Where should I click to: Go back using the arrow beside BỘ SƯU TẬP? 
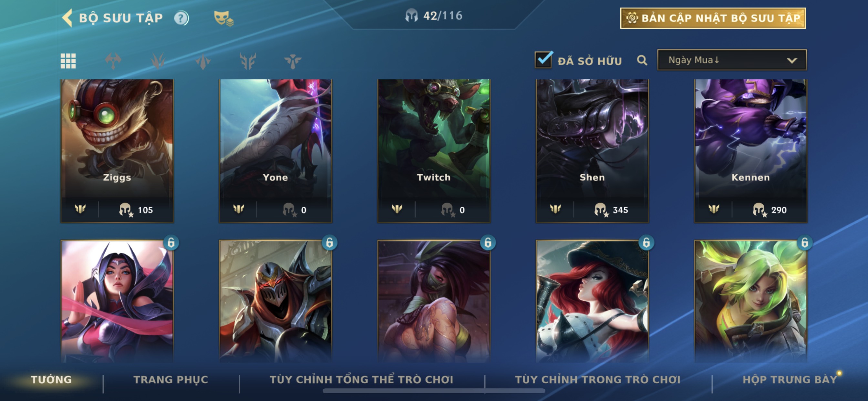[x=67, y=18]
